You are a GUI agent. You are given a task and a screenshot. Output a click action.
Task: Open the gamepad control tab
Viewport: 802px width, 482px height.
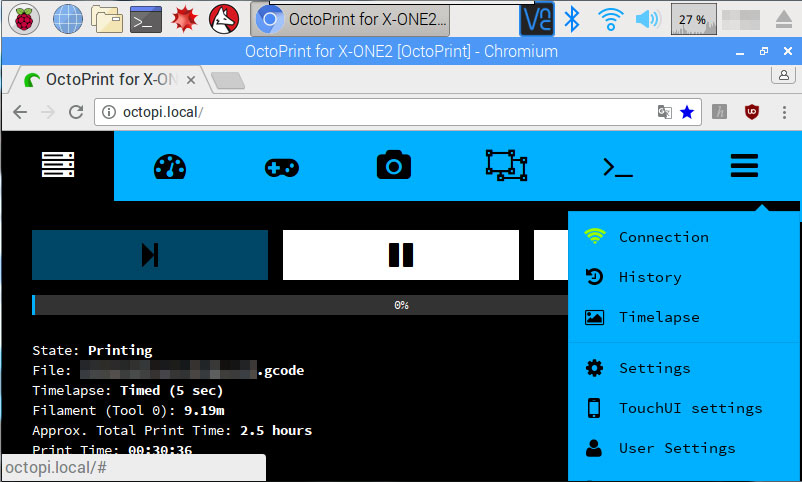[282, 167]
